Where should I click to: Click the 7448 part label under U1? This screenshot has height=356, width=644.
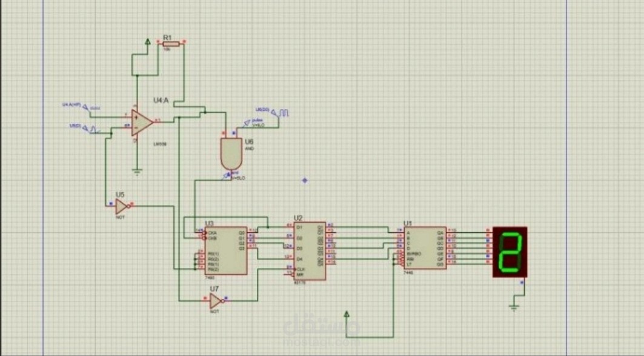coord(409,273)
